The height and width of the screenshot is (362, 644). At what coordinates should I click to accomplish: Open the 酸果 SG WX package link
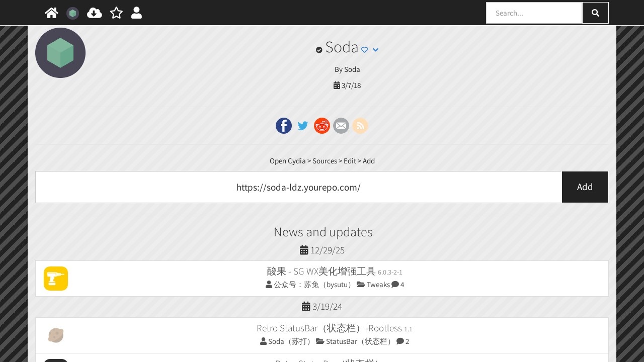321,271
